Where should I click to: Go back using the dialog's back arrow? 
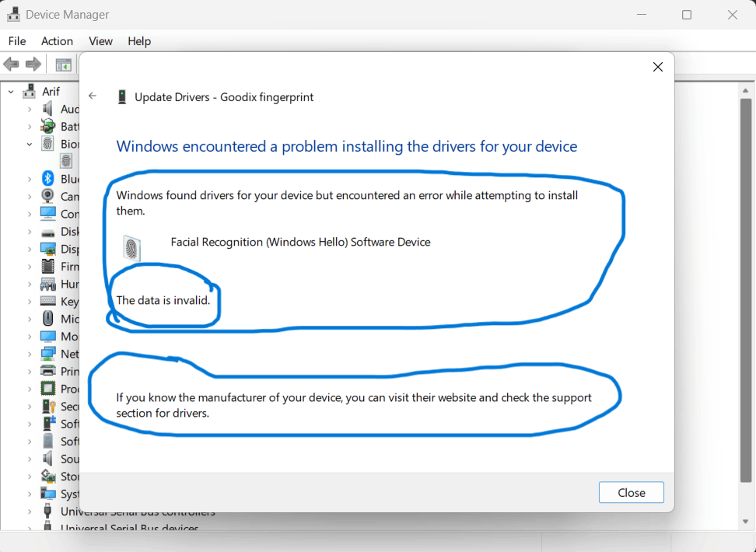pyautogui.click(x=93, y=96)
